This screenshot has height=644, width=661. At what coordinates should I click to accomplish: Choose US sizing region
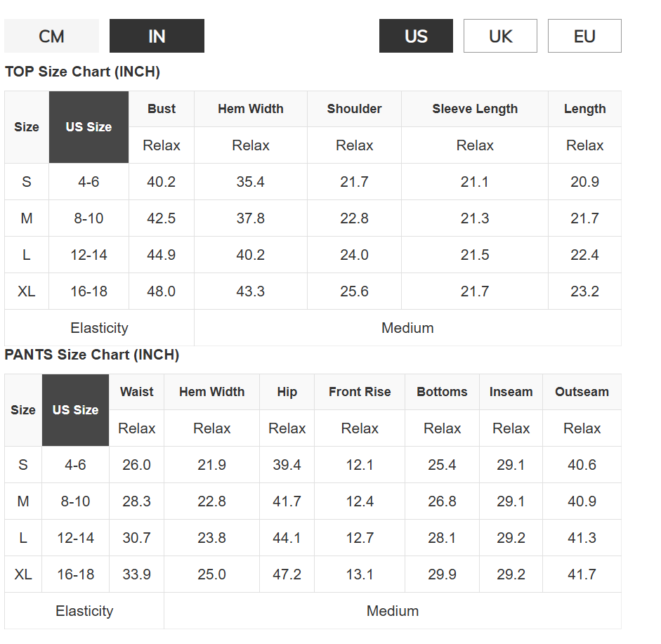416,36
